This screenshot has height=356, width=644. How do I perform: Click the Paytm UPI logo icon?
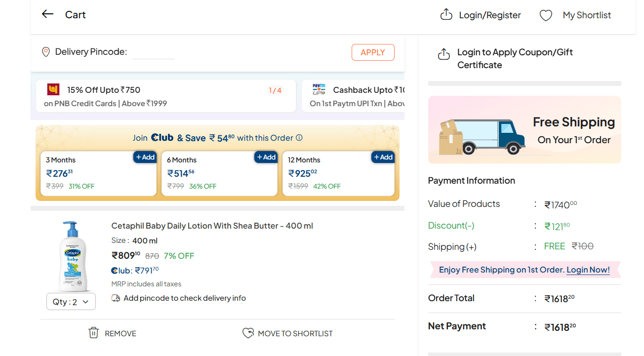point(319,89)
